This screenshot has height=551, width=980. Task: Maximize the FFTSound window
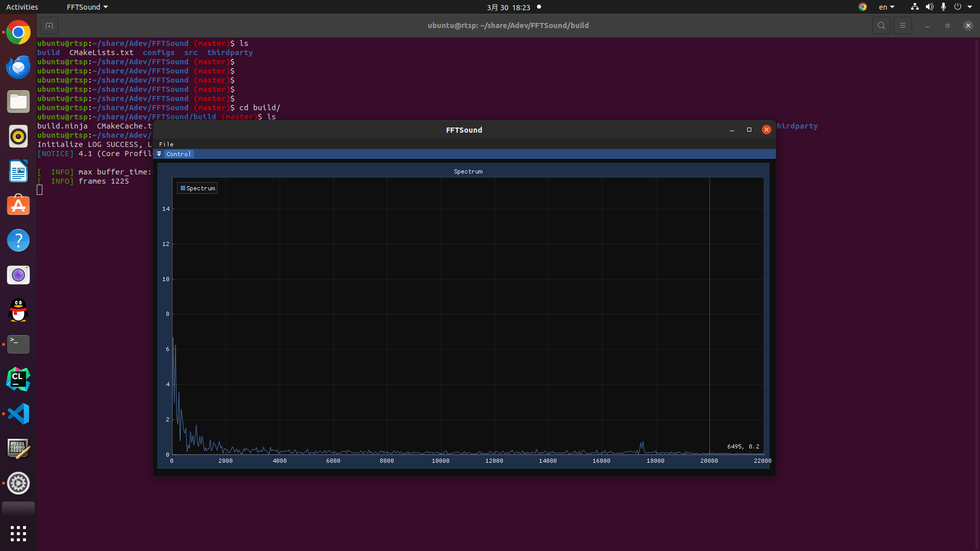(x=749, y=130)
